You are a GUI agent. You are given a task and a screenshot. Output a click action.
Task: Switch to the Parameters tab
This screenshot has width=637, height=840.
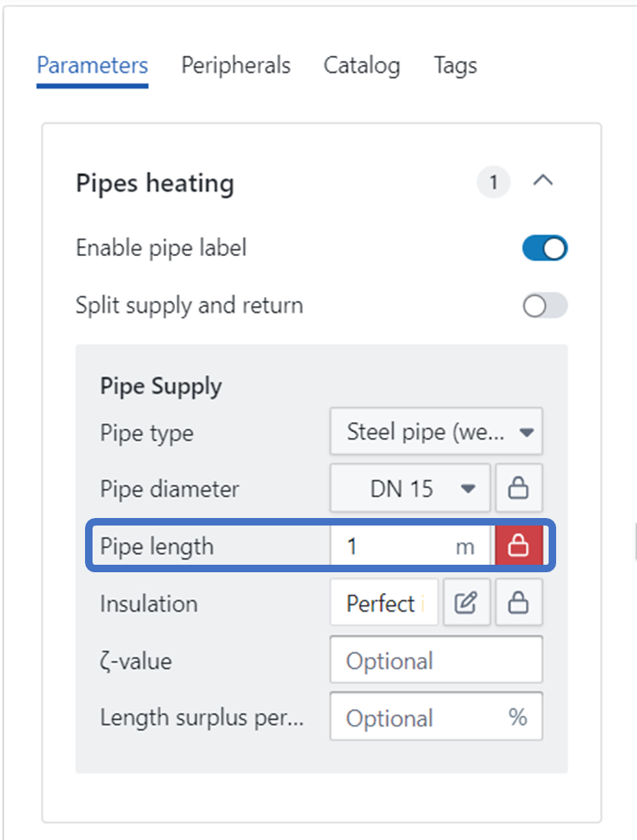point(93,66)
